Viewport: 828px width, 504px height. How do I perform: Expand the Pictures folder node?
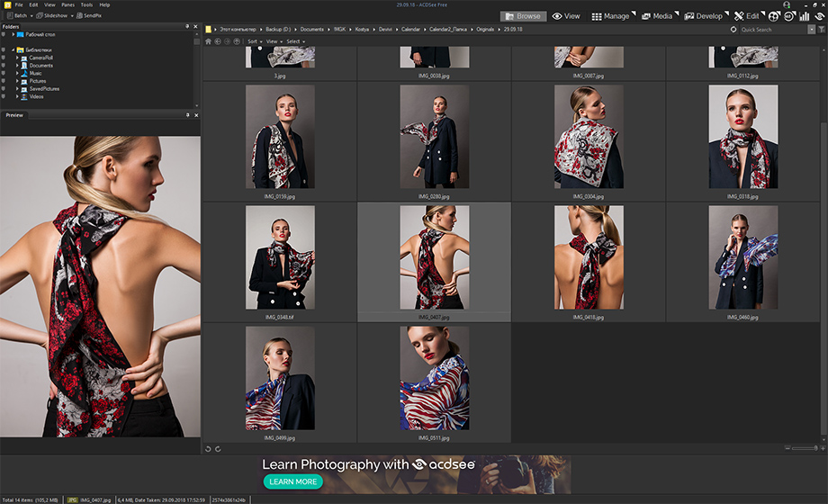[17, 81]
